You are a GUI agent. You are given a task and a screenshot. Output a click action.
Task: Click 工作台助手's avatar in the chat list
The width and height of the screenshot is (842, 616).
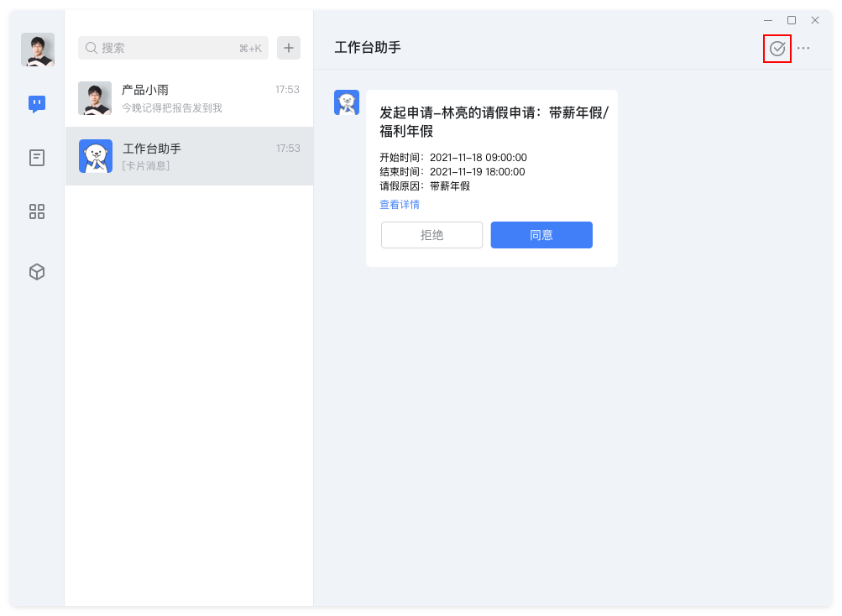[x=95, y=156]
